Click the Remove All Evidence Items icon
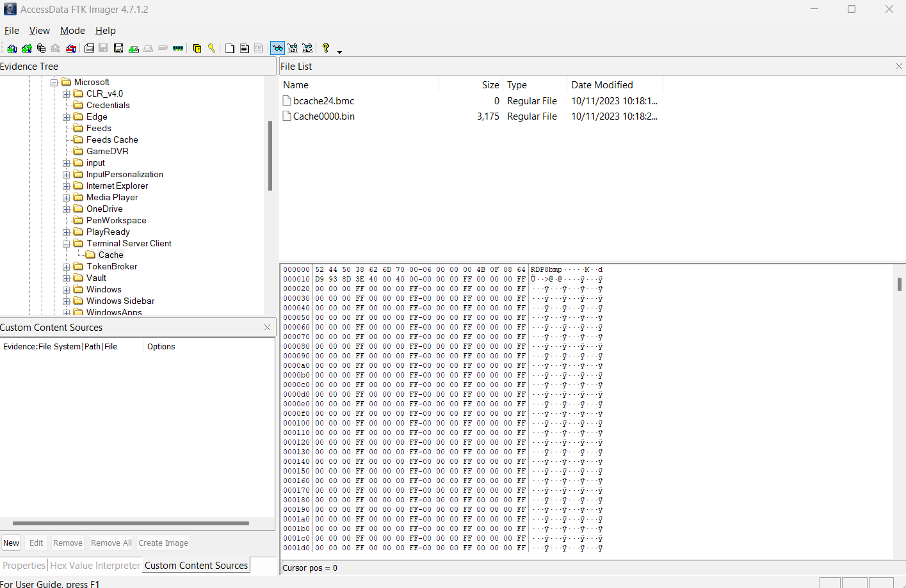Image resolution: width=906 pixels, height=588 pixels. 71,48
